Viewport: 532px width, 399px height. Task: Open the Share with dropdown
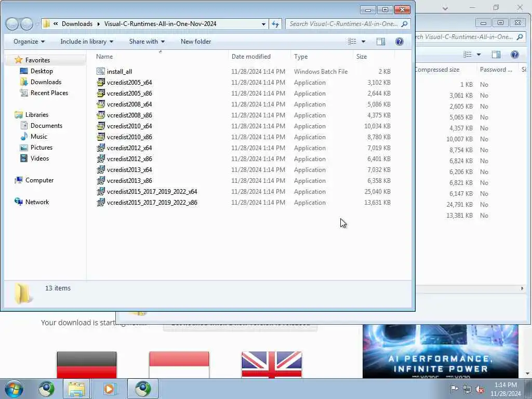[x=147, y=42]
